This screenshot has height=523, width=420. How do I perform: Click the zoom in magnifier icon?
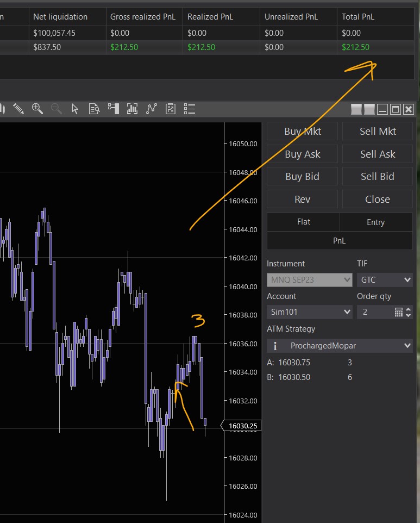click(37, 109)
